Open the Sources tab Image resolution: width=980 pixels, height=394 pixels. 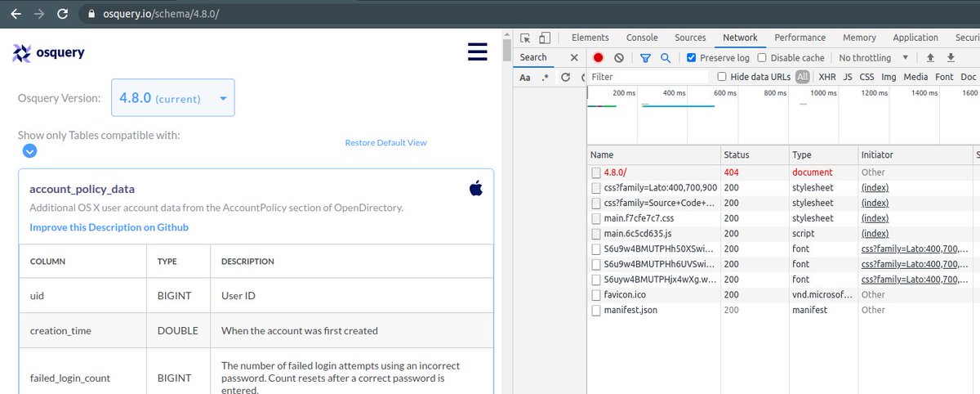pos(690,38)
